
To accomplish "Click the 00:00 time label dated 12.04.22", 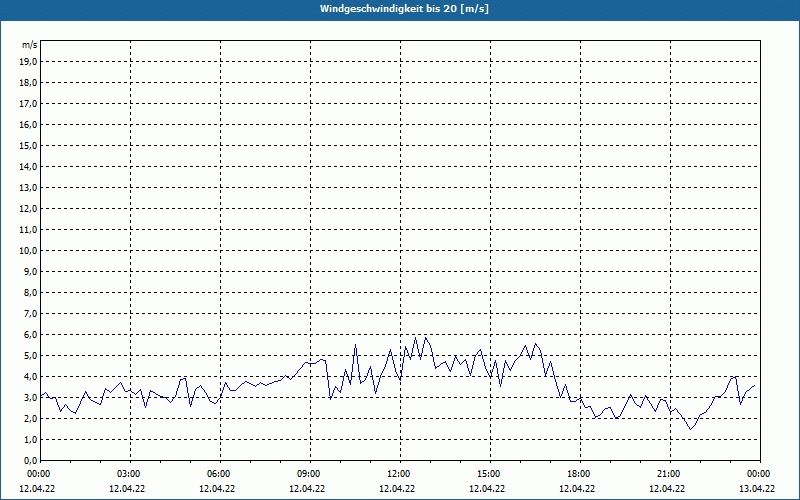I will [x=38, y=474].
